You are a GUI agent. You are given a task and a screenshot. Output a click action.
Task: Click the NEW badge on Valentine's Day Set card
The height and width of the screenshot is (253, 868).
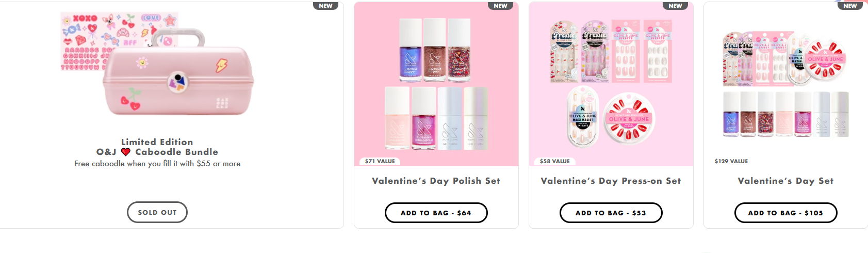point(850,6)
